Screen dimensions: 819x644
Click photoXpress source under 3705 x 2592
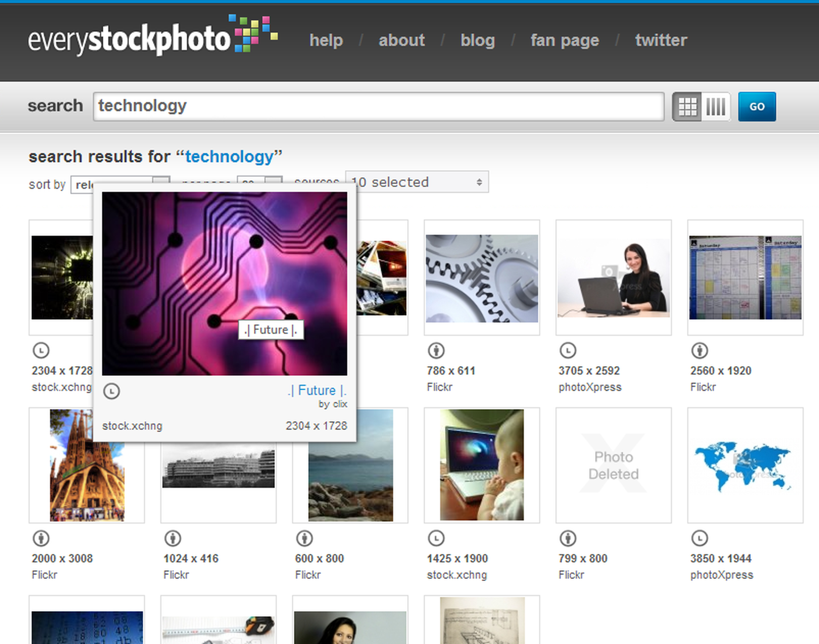[x=590, y=387]
